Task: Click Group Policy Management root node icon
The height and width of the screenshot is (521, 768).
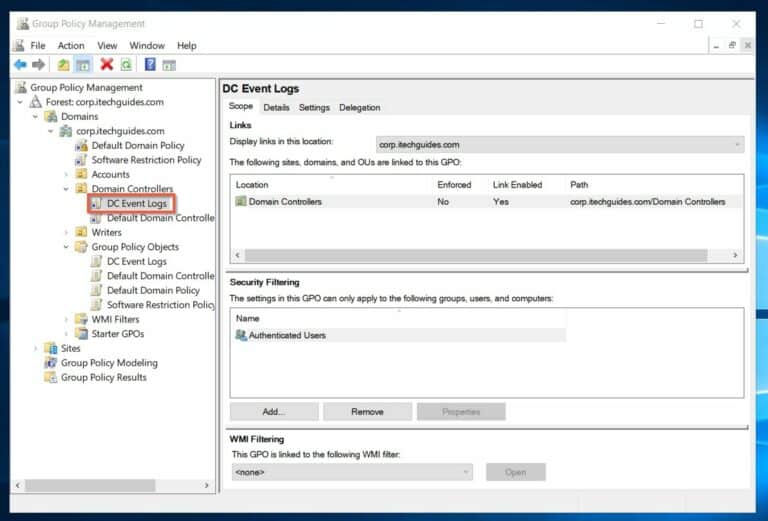Action: point(21,87)
